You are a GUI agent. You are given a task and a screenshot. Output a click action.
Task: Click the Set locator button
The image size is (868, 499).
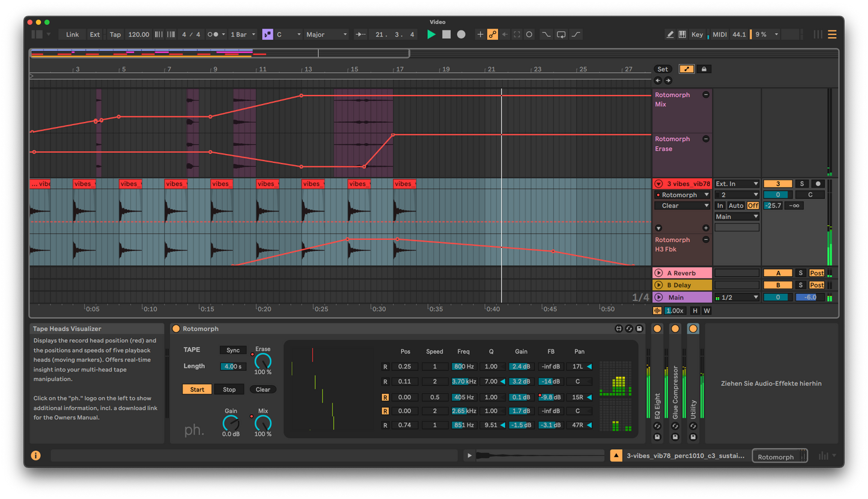coord(663,69)
